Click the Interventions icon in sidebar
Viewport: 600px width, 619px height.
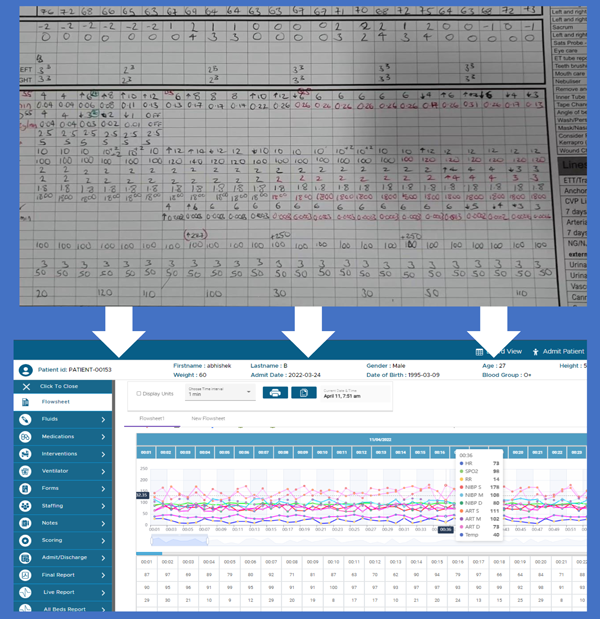(25, 454)
